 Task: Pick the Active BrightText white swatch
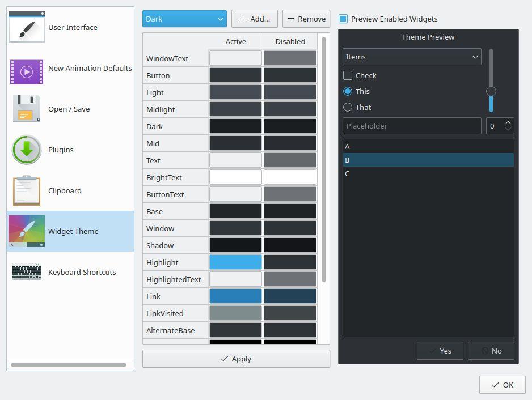(235, 177)
